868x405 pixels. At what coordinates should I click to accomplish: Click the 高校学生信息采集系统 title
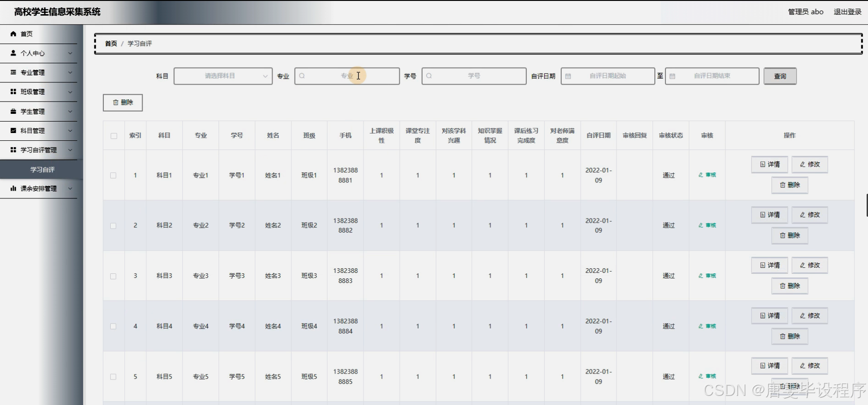(x=57, y=12)
